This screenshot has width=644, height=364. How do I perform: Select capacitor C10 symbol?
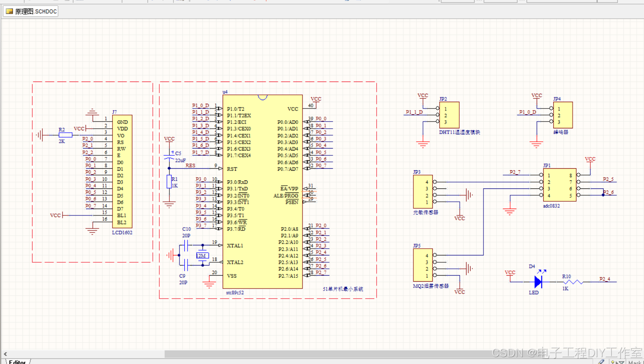point(185,245)
